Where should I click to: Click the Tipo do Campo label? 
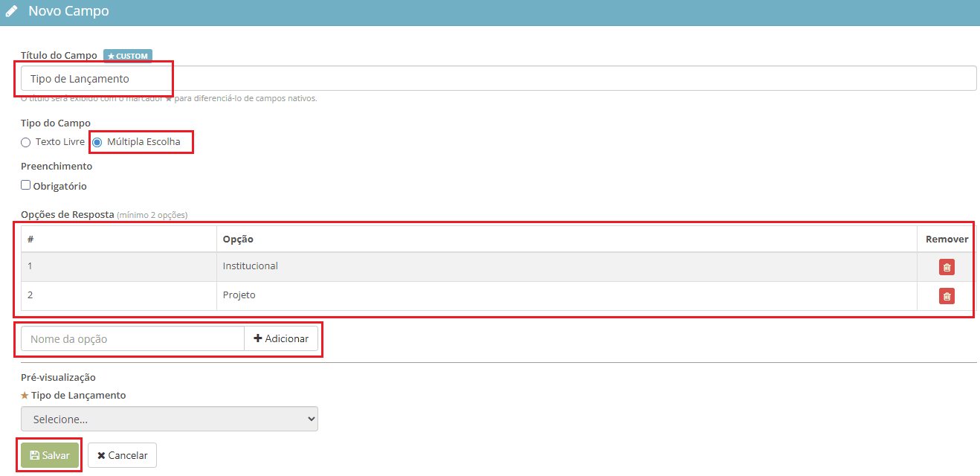point(56,123)
